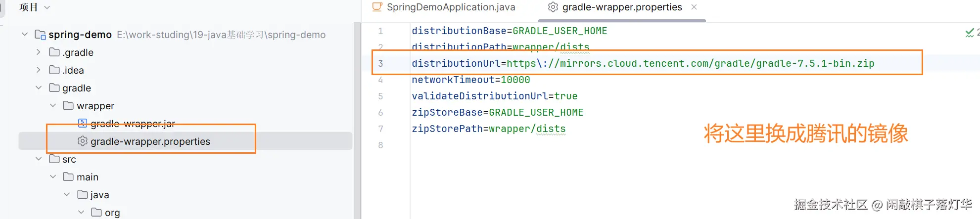This screenshot has height=219, width=980.
Task: Click the src folder icon
Action: click(x=54, y=159)
